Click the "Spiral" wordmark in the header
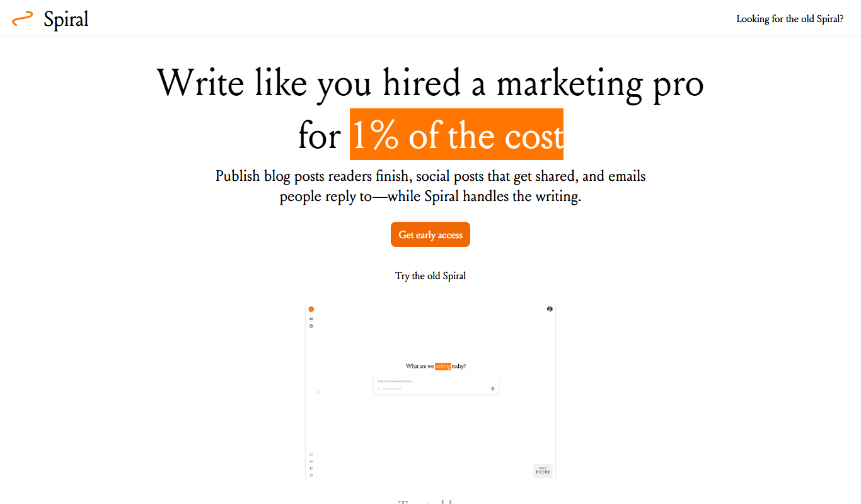861x504 pixels. tap(66, 19)
